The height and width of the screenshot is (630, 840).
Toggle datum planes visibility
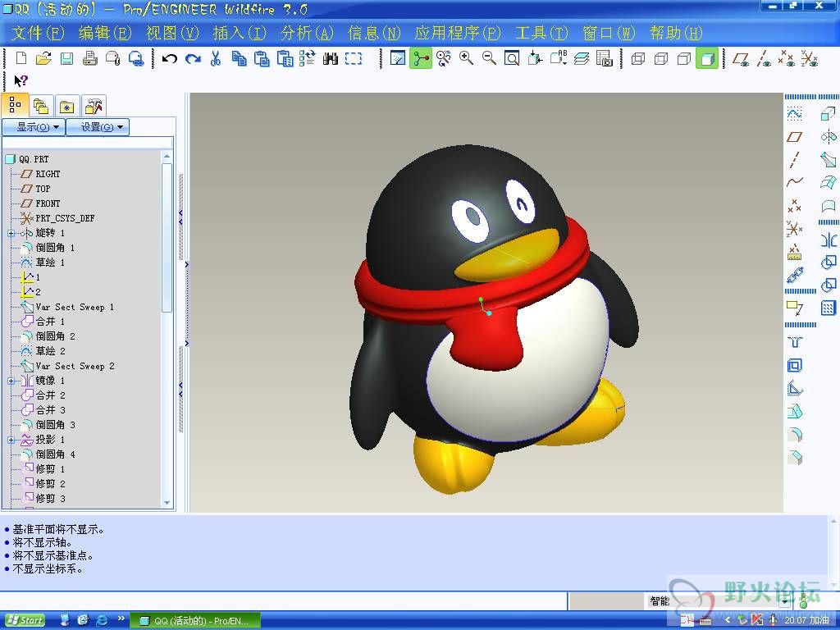[x=741, y=58]
